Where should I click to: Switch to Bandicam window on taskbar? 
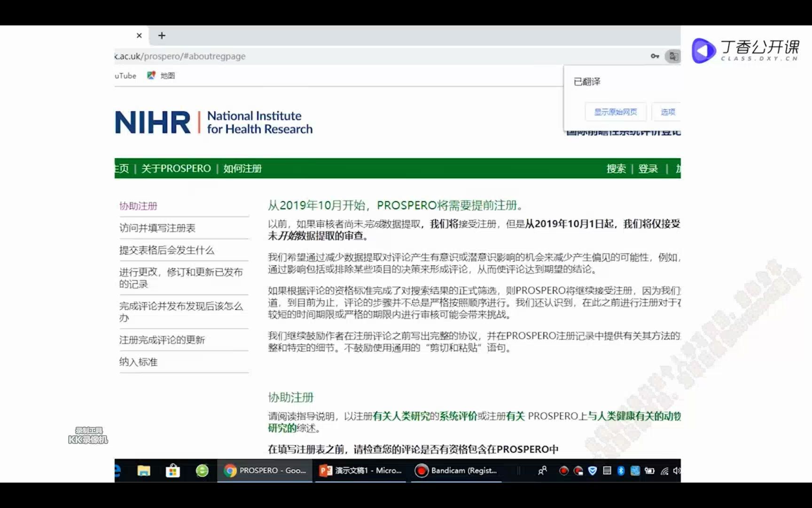457,470
